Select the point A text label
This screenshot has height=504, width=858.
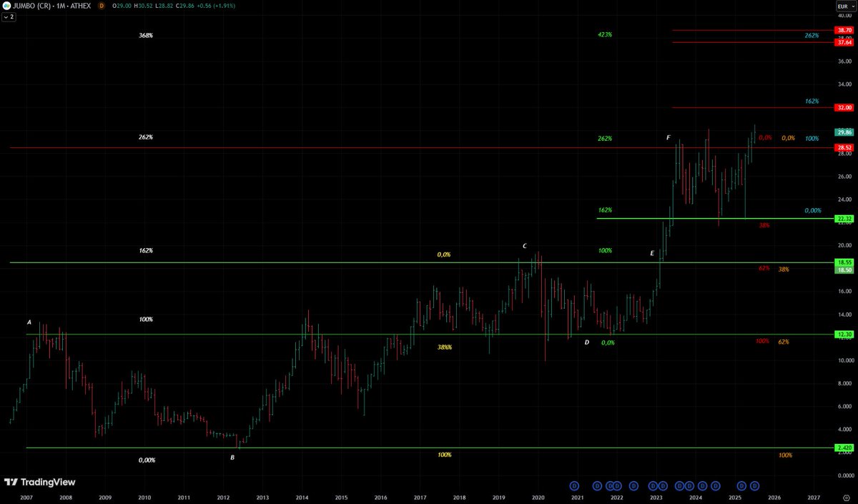[29, 322]
